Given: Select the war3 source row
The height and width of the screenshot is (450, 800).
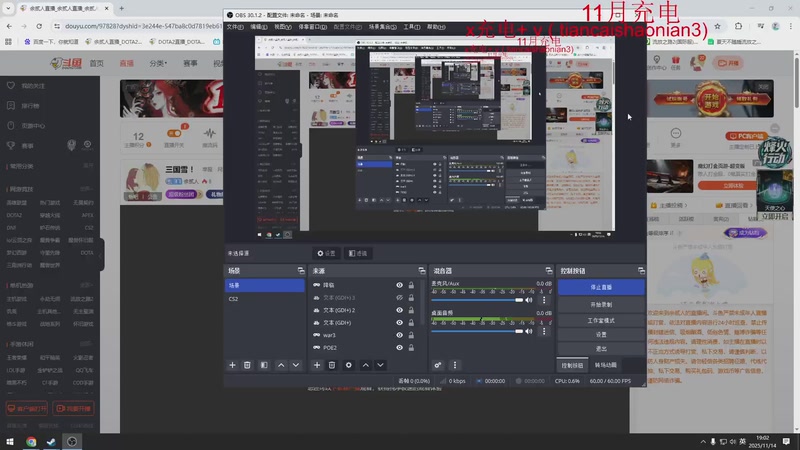Looking at the screenshot, I should pyautogui.click(x=367, y=335).
